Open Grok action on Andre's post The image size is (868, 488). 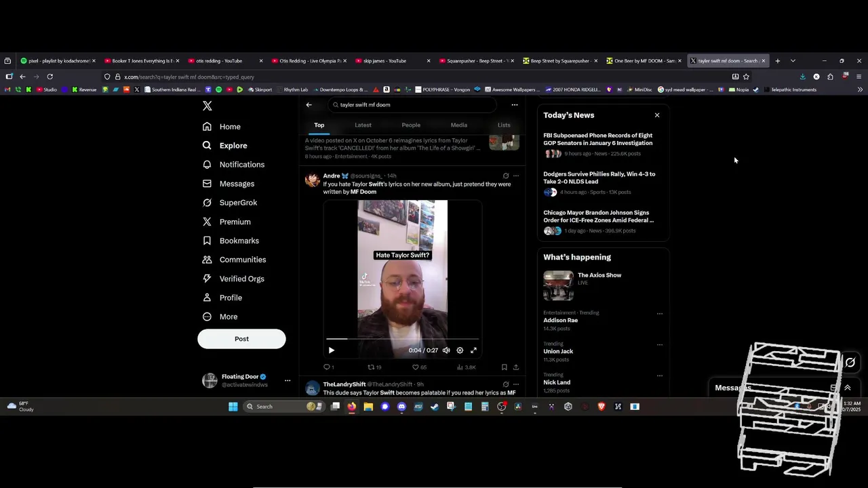(x=505, y=176)
